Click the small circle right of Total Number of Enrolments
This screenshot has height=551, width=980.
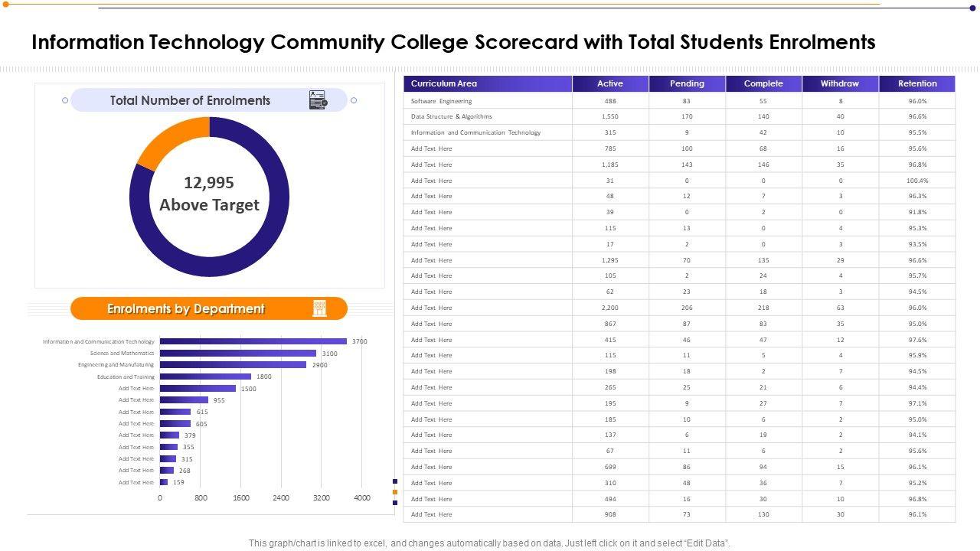[x=354, y=100]
